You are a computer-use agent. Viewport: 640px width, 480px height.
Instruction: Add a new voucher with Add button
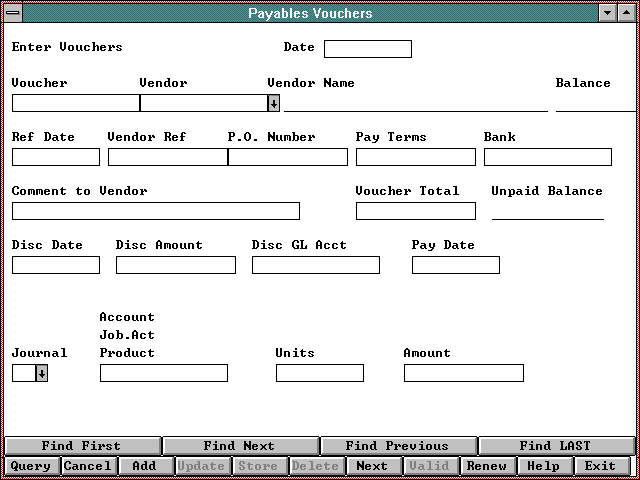pyautogui.click(x=144, y=466)
